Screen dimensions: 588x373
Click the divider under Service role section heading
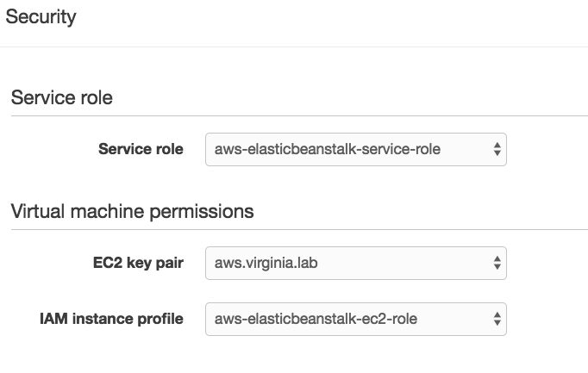[300, 116]
